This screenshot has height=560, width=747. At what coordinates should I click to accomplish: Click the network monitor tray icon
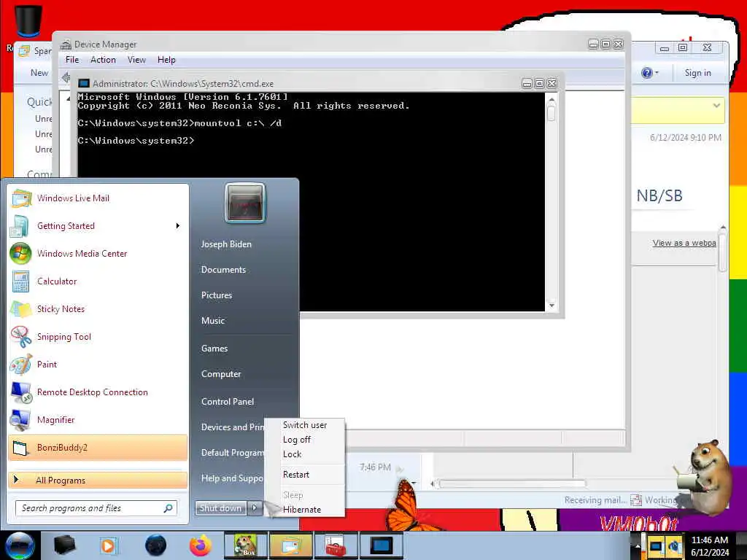656,545
